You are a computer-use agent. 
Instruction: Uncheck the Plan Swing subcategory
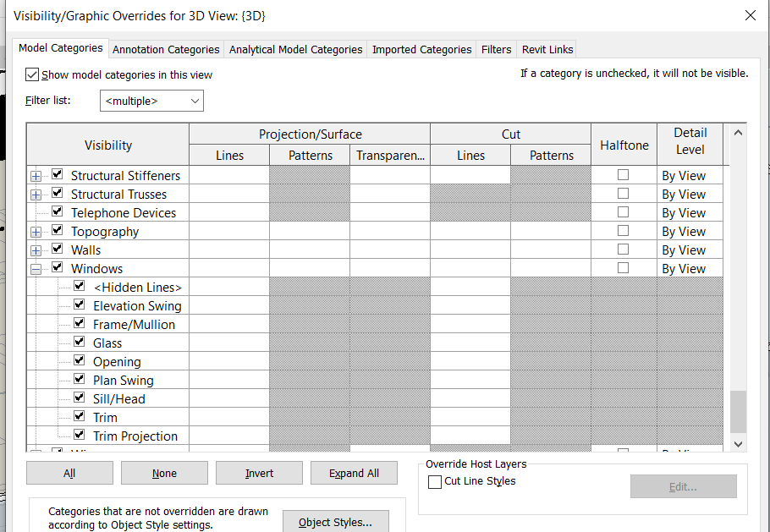point(79,379)
